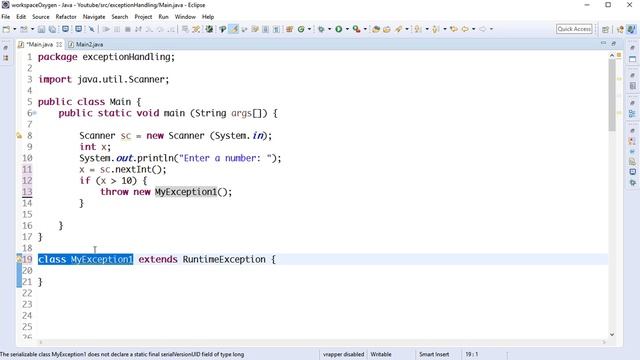Expand the Run launch dropdown arrow
Image resolution: width=640 pixels, height=360 pixels.
347,29
